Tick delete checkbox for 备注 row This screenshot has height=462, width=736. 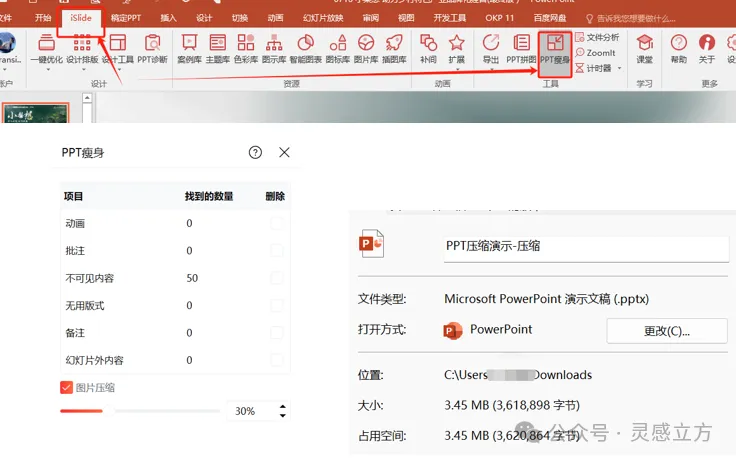click(276, 332)
